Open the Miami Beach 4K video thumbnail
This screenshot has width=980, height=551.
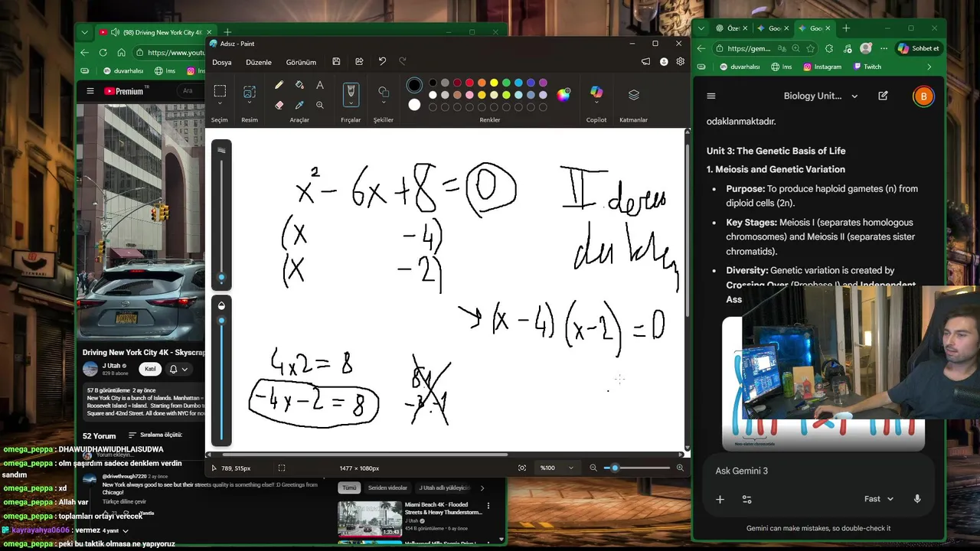(x=370, y=519)
